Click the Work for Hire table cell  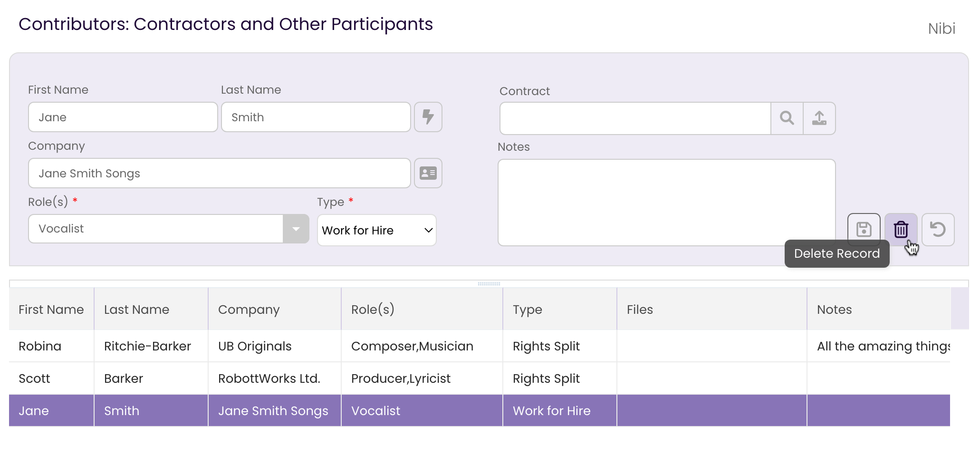(560, 411)
